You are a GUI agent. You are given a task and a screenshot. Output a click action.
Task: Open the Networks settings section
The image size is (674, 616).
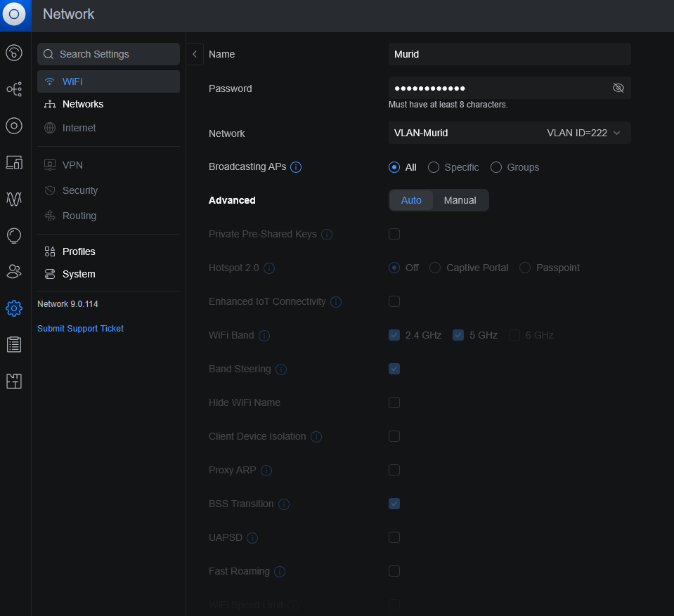point(82,104)
